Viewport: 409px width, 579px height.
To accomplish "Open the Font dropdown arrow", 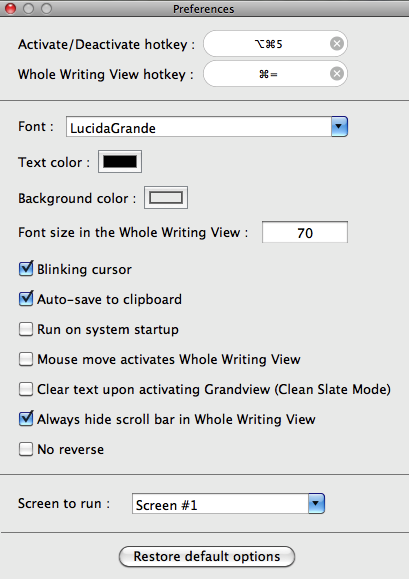I will pos(339,127).
